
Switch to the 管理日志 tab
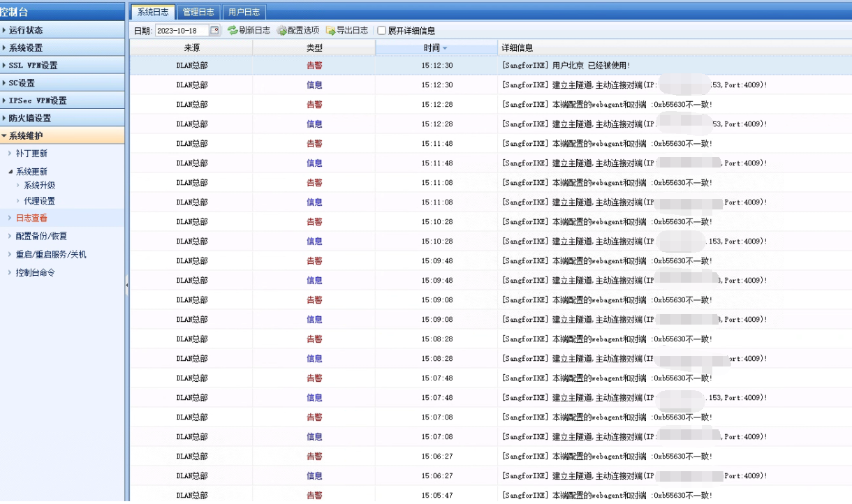pos(198,12)
